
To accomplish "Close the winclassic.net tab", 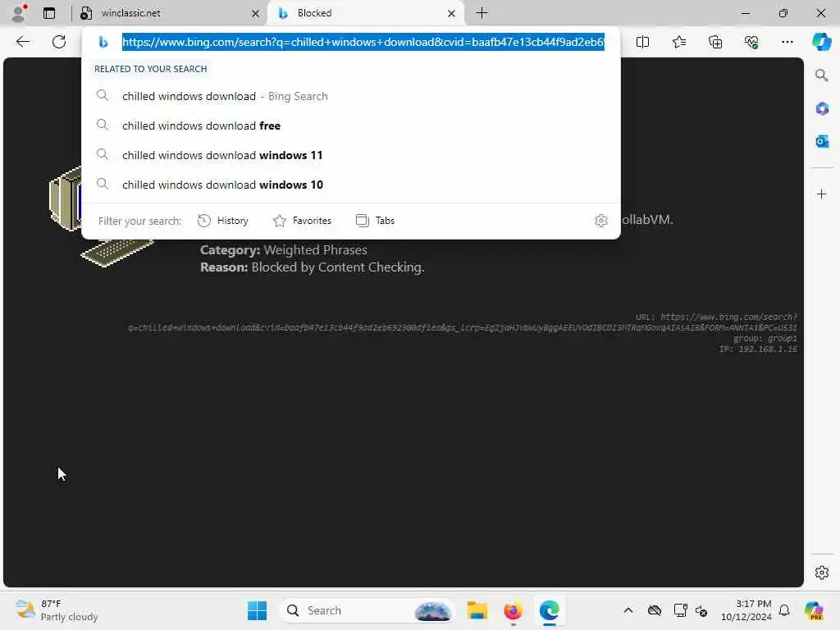I will pyautogui.click(x=256, y=13).
